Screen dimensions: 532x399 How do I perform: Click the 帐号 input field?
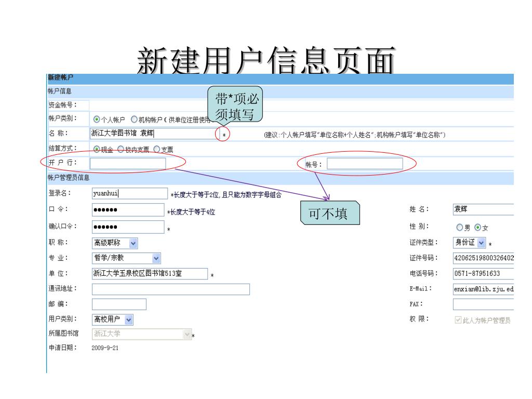tap(365, 164)
